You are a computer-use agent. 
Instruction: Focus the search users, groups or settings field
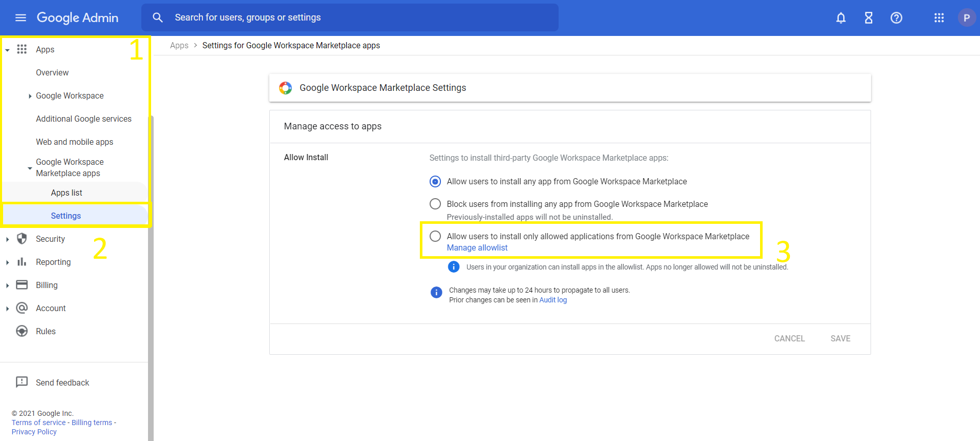(350, 17)
